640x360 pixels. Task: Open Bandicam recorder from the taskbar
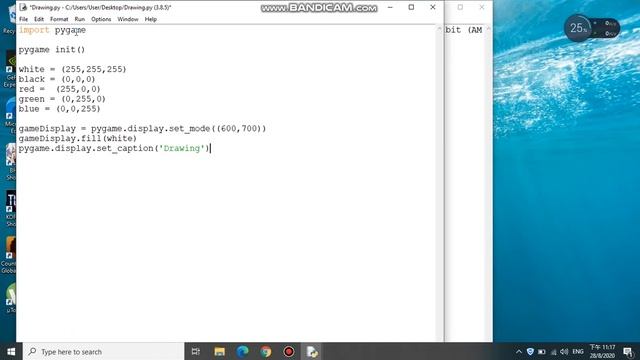[289, 351]
